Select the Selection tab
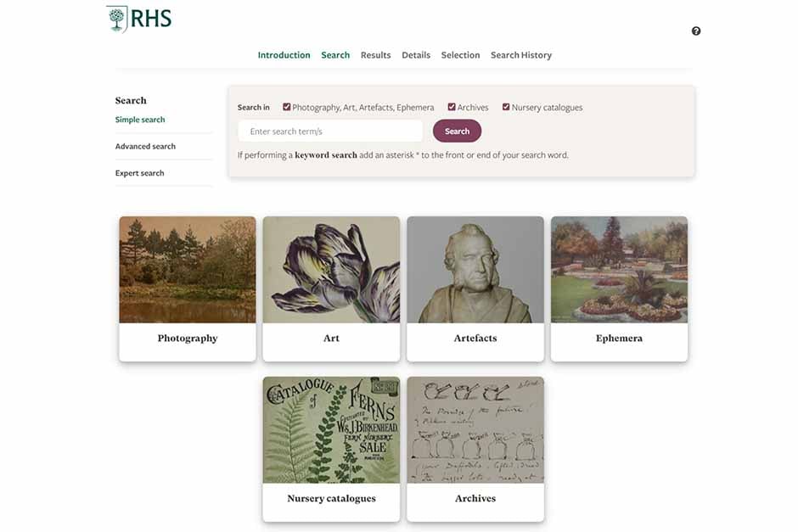Screen dimensions: 798x532 pos(460,55)
